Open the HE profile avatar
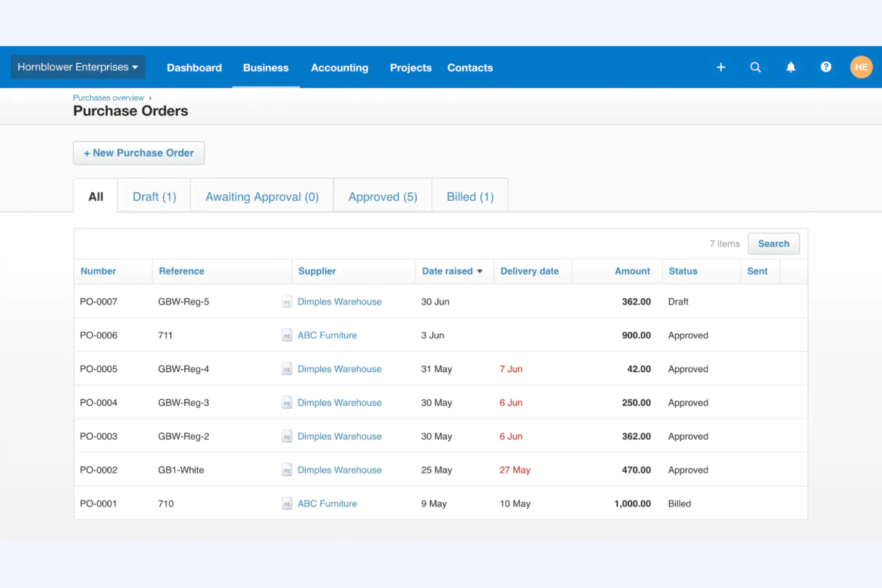This screenshot has width=882, height=588. click(861, 67)
